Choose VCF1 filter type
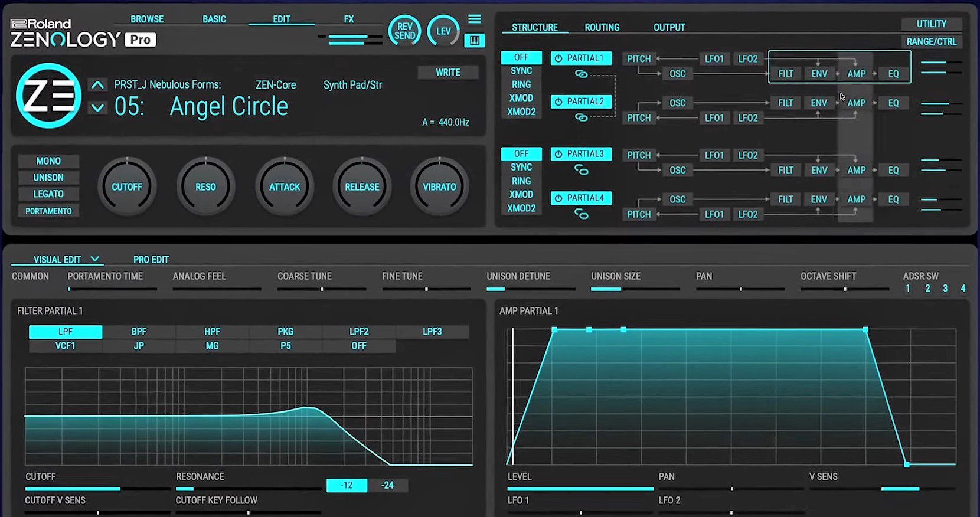The width and height of the screenshot is (980, 517). coord(66,346)
